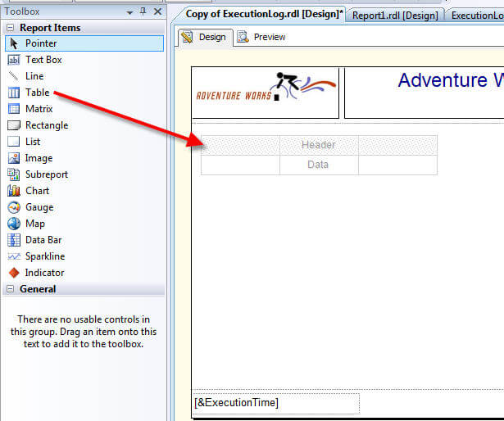The image size is (504, 421).
Task: Select the Chart item icon
Action: click(13, 191)
